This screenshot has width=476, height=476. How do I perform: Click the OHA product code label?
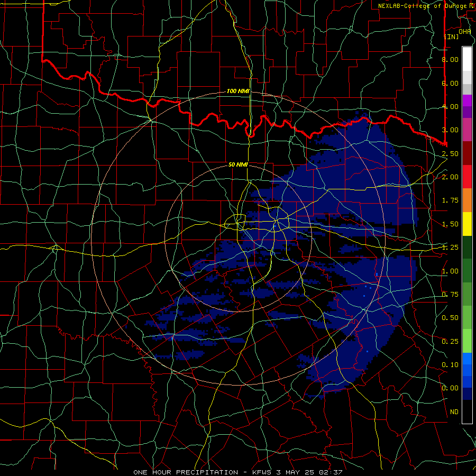click(465, 31)
